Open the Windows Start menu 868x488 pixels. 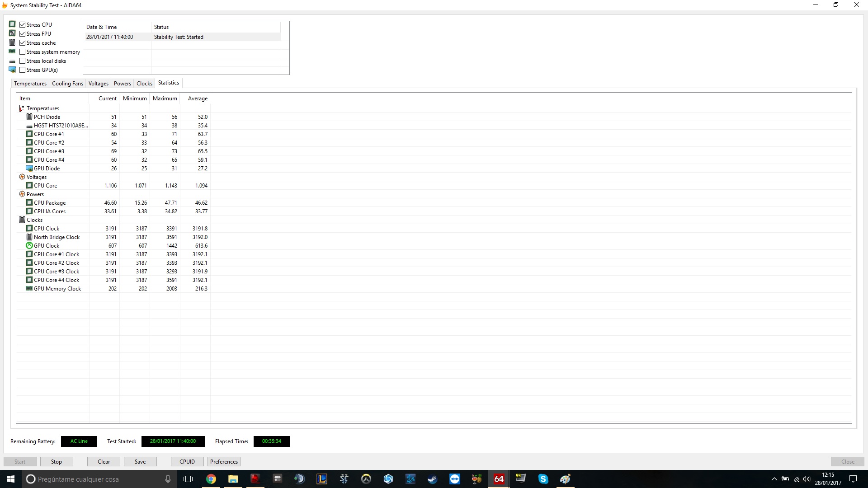[11, 479]
